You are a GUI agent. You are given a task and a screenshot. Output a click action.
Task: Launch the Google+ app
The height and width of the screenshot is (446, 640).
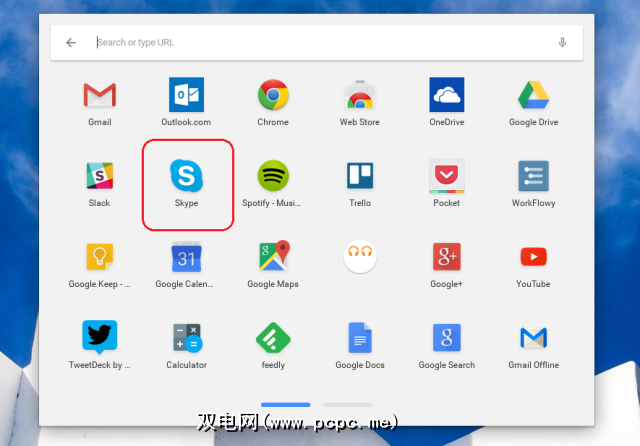tap(447, 257)
